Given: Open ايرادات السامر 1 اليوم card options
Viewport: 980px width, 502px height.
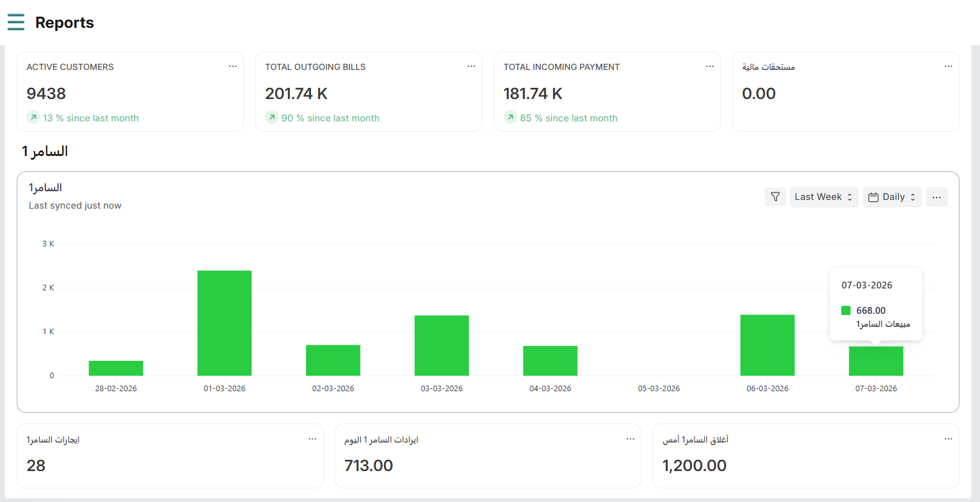Looking at the screenshot, I should [631, 439].
